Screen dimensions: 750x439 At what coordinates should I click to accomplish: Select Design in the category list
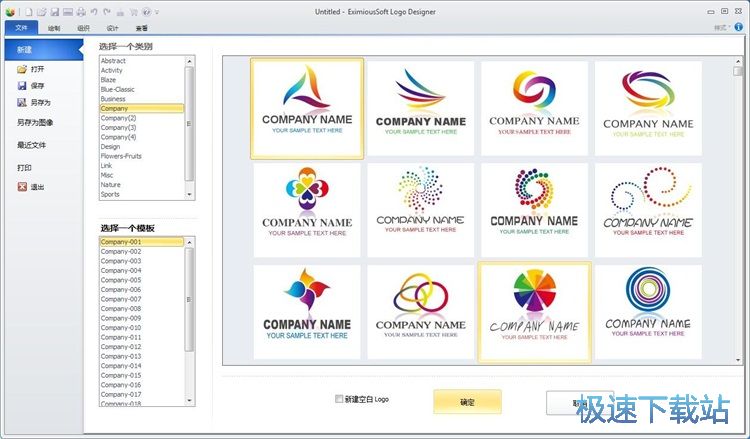click(x=142, y=147)
